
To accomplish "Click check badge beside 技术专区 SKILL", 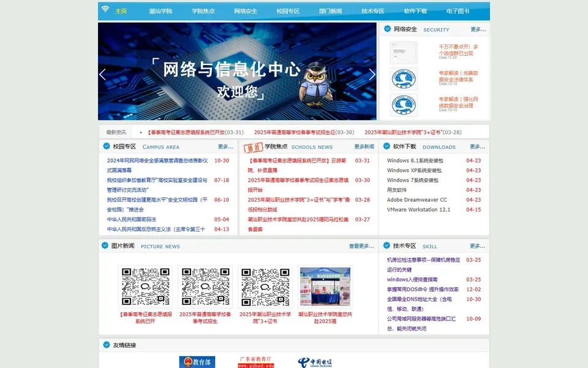I will click(386, 245).
